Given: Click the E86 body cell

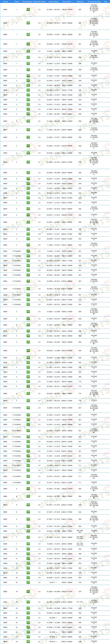Looking at the screenshot, I should (80, 627).
